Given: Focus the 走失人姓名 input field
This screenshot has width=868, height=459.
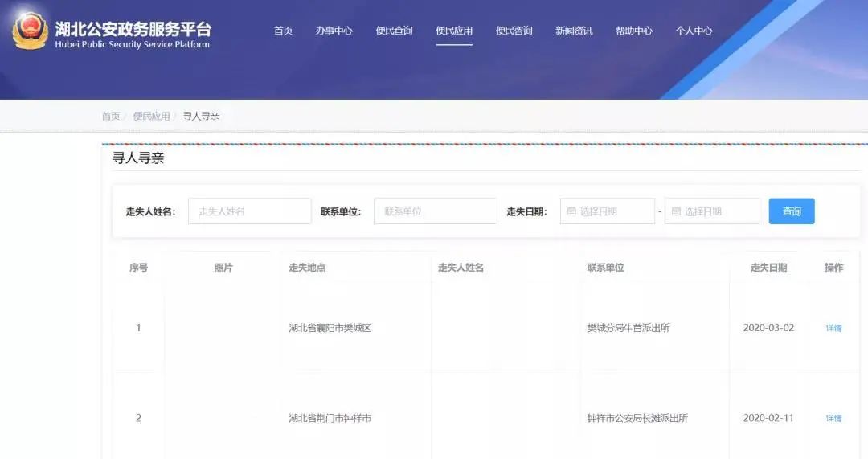Looking at the screenshot, I should [x=250, y=211].
